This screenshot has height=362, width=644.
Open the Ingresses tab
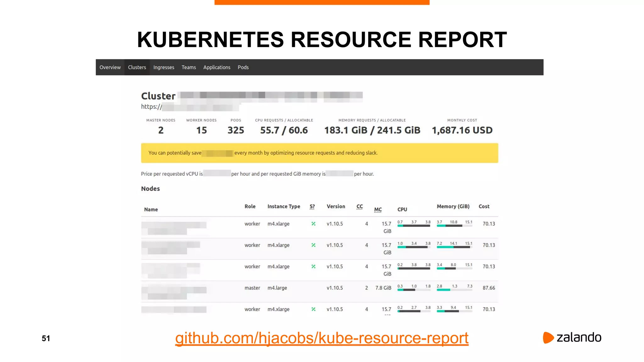click(164, 67)
